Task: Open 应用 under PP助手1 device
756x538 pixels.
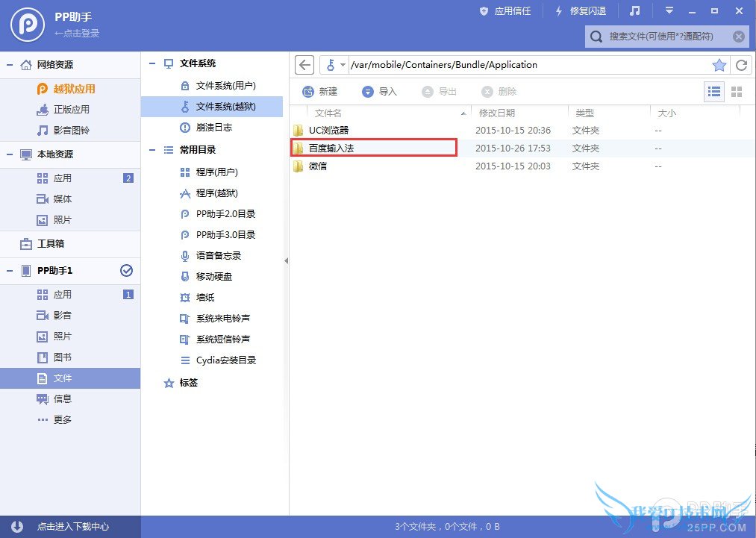Action: tap(70, 295)
